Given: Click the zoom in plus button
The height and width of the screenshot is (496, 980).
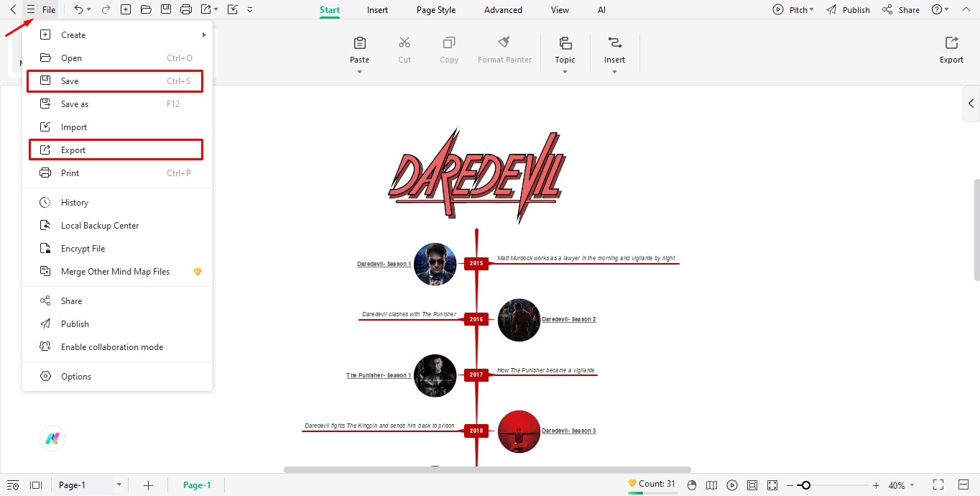Looking at the screenshot, I should [x=876, y=485].
